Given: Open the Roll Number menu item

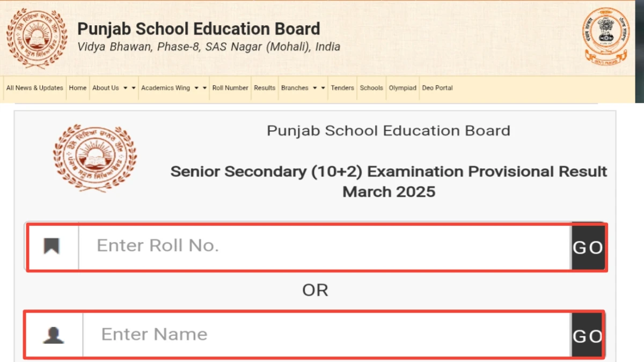Looking at the screenshot, I should click(230, 88).
